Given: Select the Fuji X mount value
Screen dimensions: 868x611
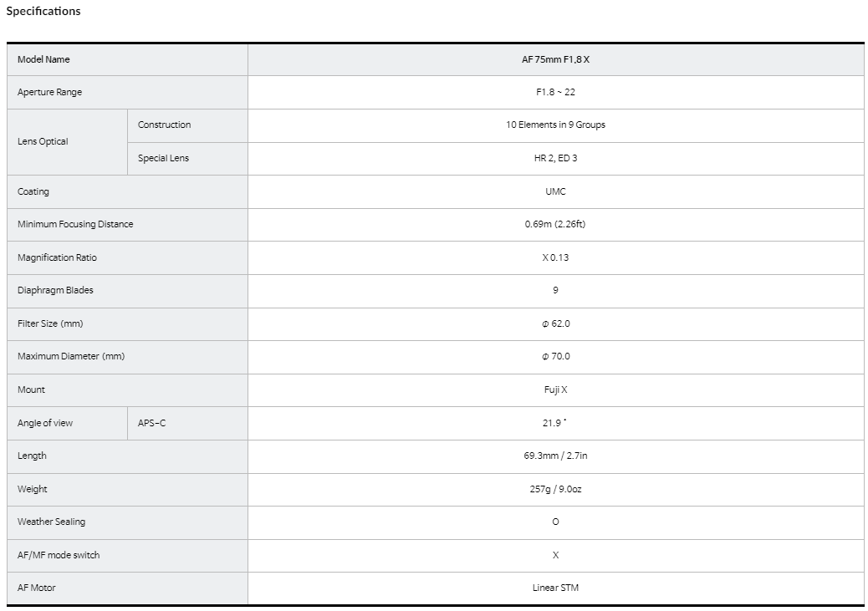Looking at the screenshot, I should (x=555, y=390).
